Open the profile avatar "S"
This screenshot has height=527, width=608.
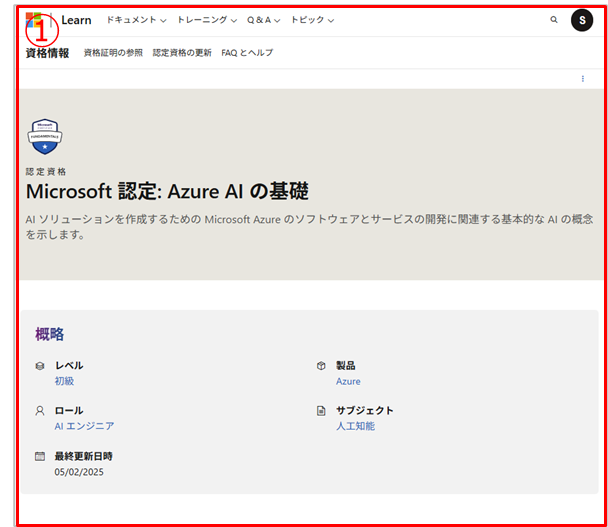pos(582,20)
